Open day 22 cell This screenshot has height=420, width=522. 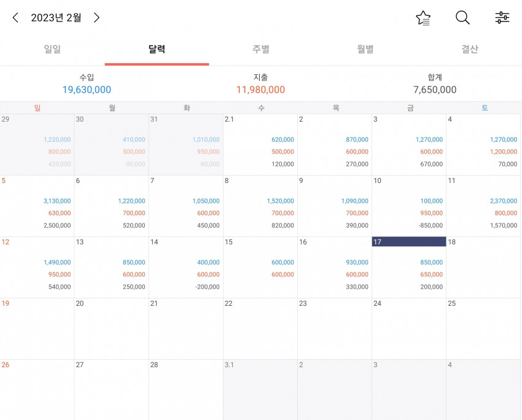tap(260, 329)
